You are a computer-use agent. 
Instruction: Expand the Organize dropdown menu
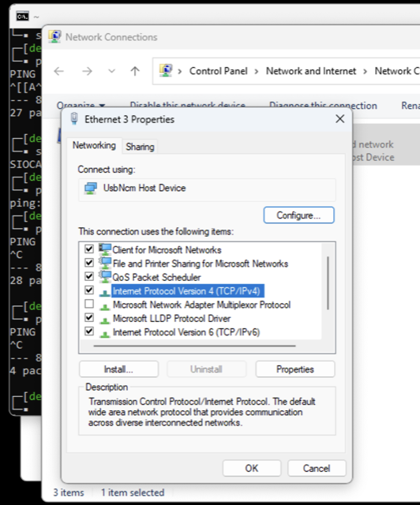[x=81, y=105]
